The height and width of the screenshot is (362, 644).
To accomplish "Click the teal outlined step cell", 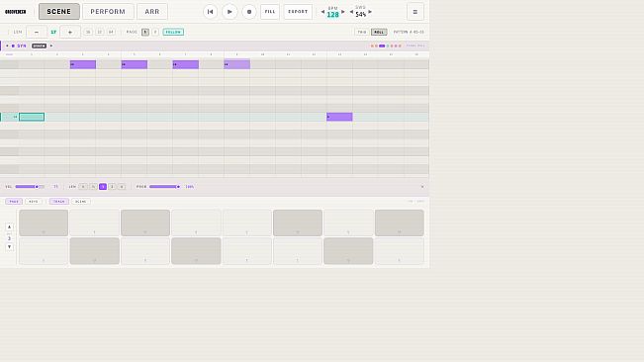I will (x=32, y=117).
